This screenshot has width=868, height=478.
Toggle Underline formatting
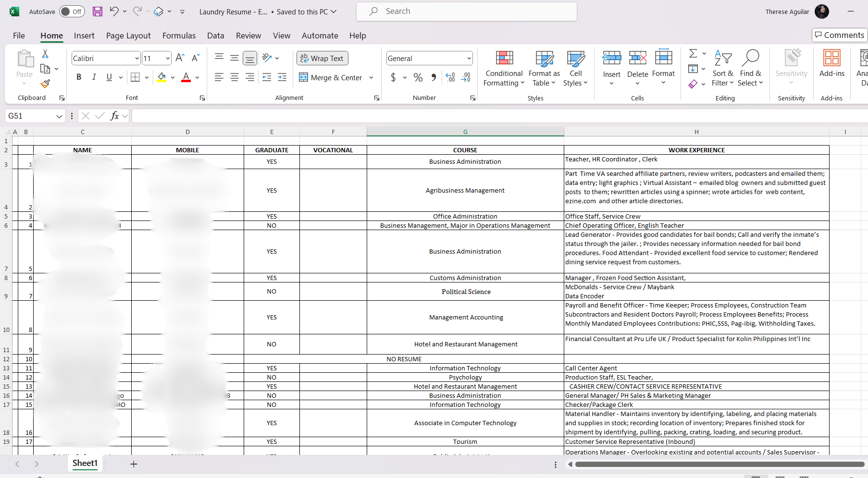(x=109, y=77)
